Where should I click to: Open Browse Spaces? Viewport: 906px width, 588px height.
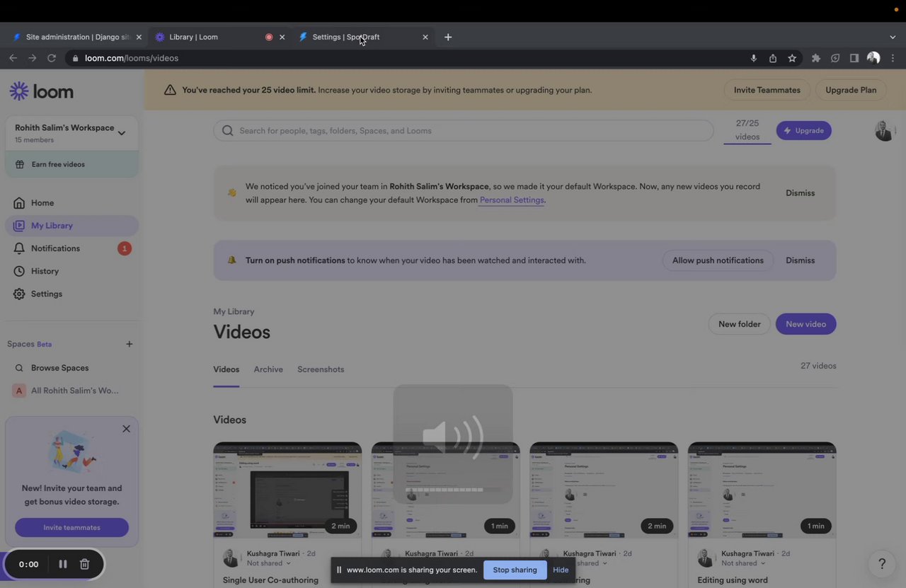point(71,368)
